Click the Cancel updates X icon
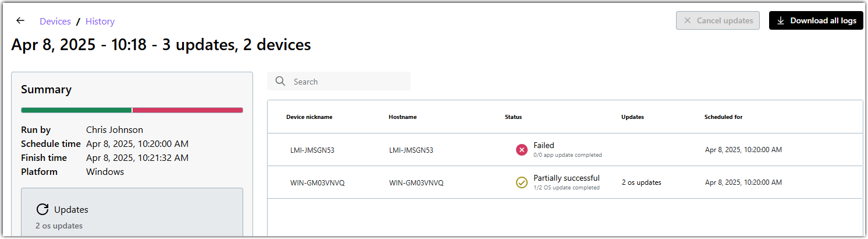Screen dimensions: 868x239 pyautogui.click(x=687, y=20)
